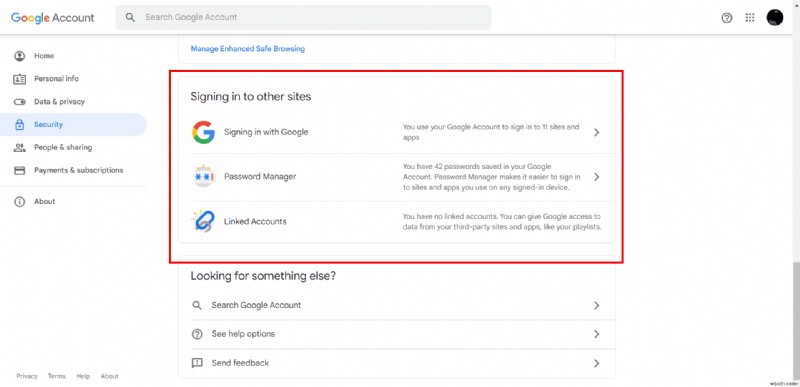Open the profile avatar menu
The width and height of the screenshot is (800, 387).
774,17
